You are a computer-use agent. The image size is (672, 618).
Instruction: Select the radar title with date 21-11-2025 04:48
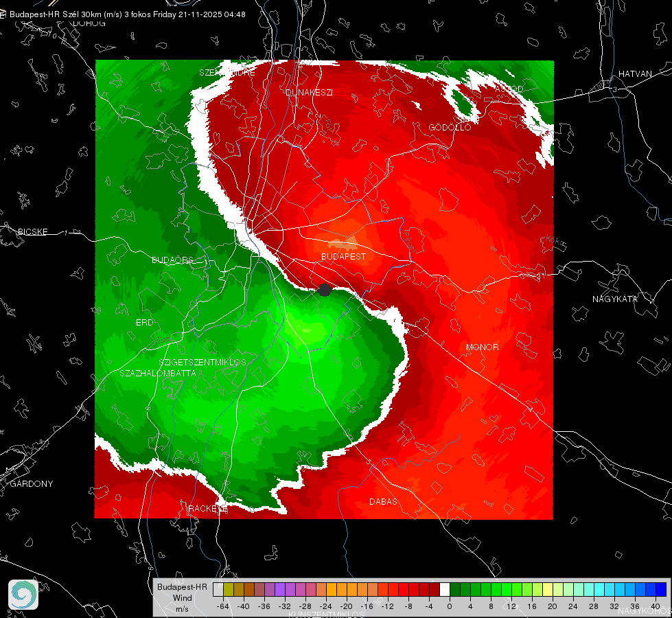pyautogui.click(x=127, y=14)
